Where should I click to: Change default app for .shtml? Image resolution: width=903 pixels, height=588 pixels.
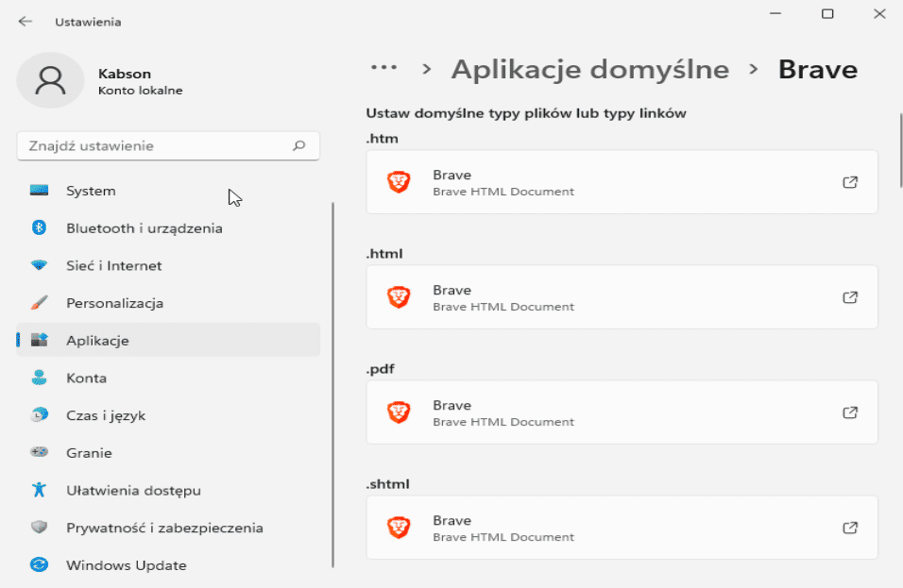622,528
